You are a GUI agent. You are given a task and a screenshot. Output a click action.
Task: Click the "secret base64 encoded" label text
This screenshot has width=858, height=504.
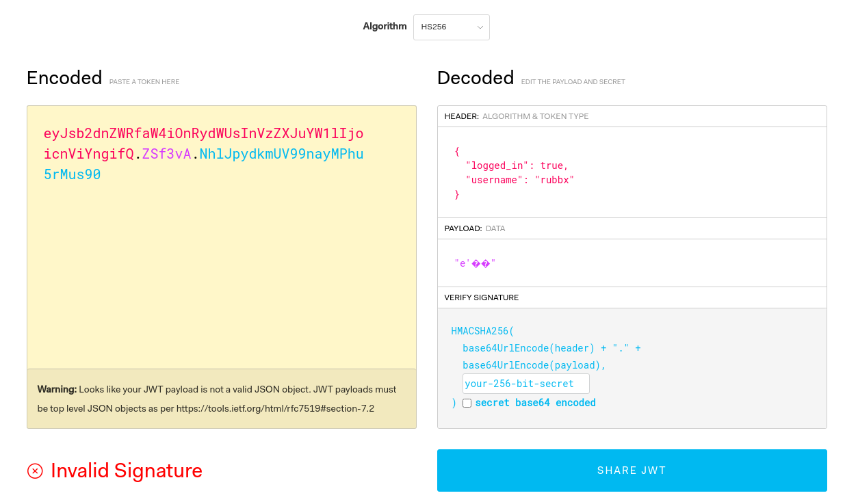click(x=535, y=403)
